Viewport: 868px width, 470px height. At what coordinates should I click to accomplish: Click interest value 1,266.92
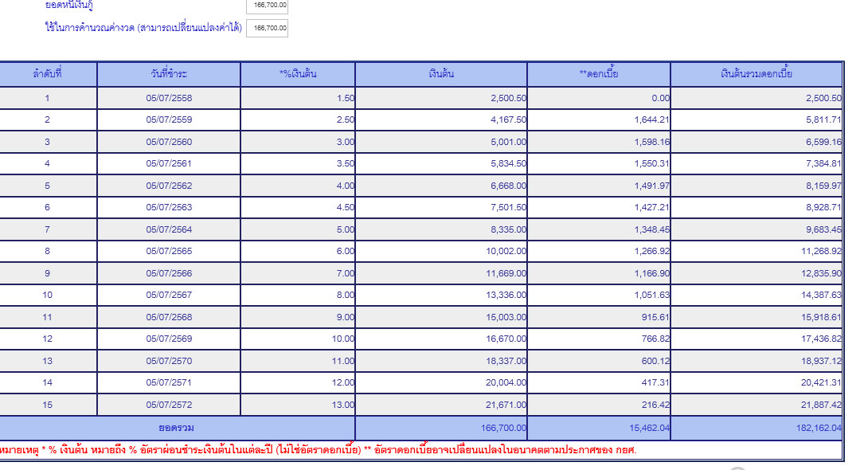pyautogui.click(x=651, y=251)
